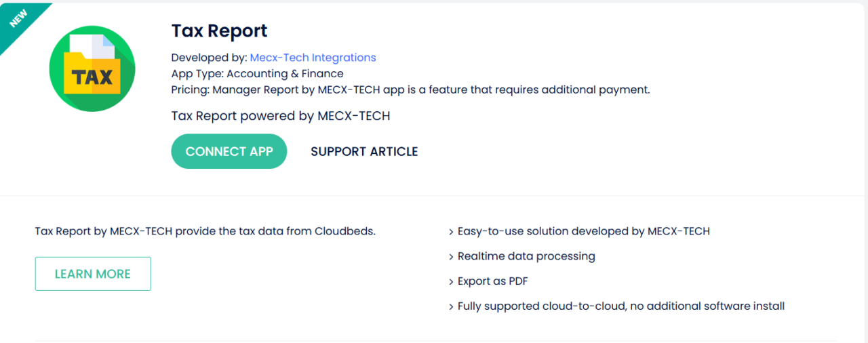Click the description mentioning Cloudbeds tax data

click(x=205, y=231)
